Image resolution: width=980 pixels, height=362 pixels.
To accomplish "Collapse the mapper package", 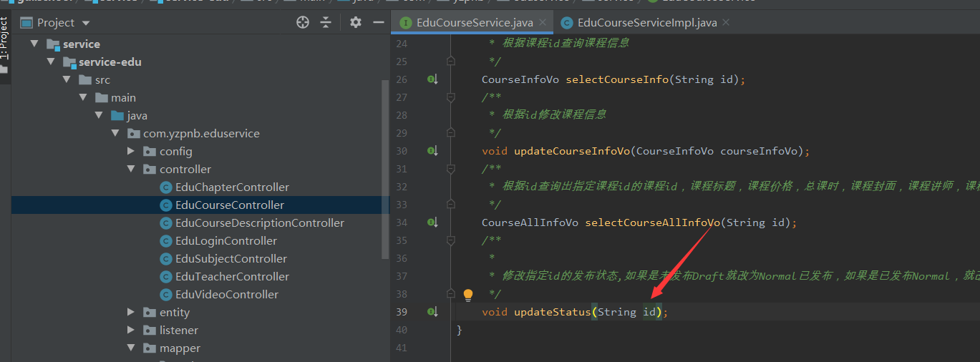I will tap(131, 348).
